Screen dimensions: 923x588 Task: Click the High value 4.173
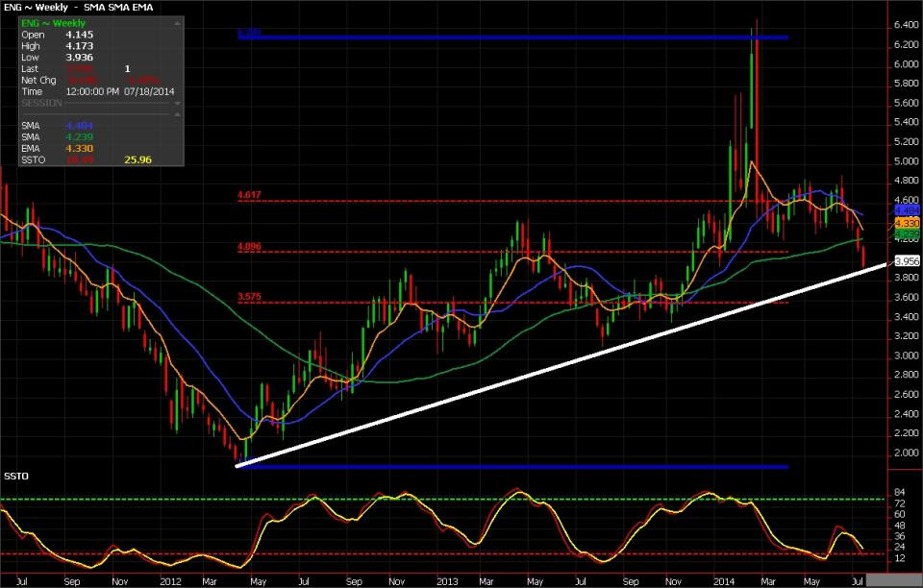[x=80, y=46]
